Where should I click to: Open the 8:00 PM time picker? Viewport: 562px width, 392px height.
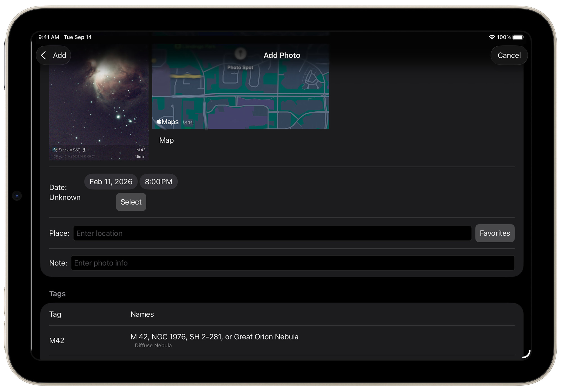click(158, 182)
